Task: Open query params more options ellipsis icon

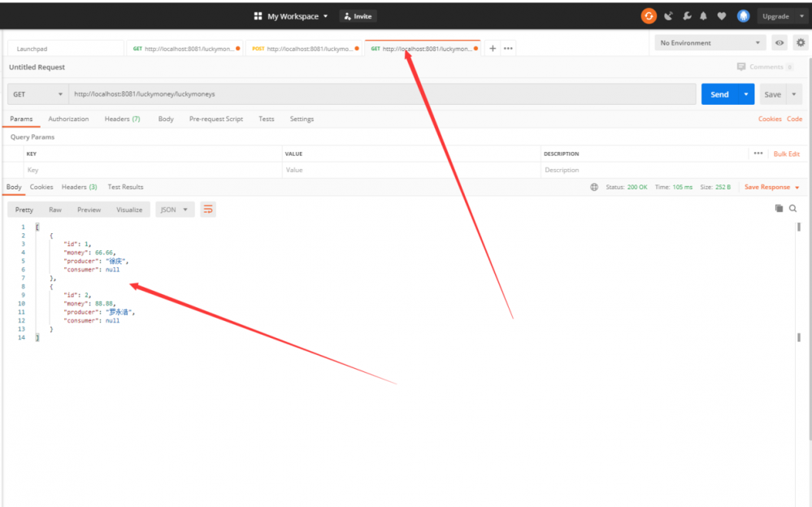Action: [758, 153]
